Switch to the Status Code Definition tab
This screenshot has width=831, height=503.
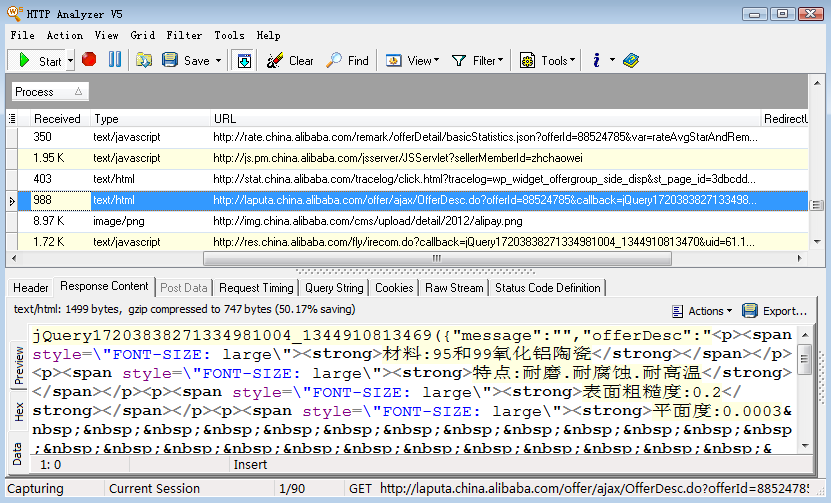tap(547, 288)
